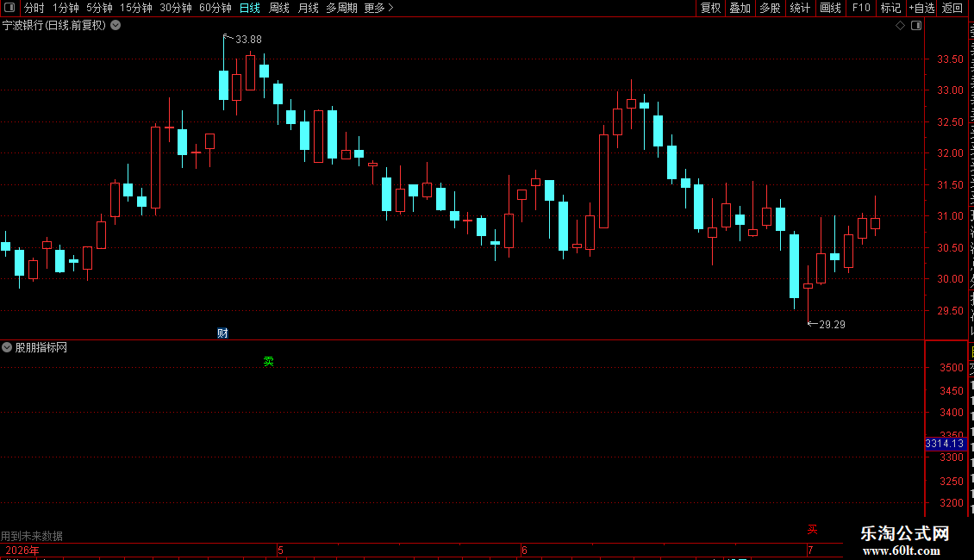Click the 用到未来数据 notice text

click(32, 536)
